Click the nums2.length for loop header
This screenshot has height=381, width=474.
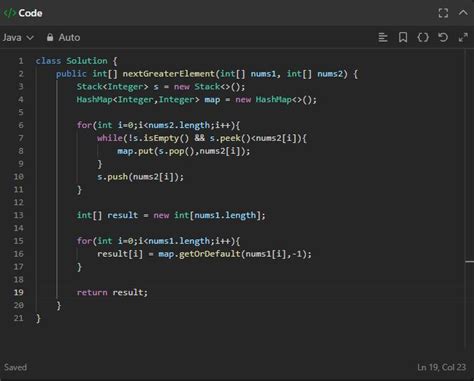tap(158, 125)
